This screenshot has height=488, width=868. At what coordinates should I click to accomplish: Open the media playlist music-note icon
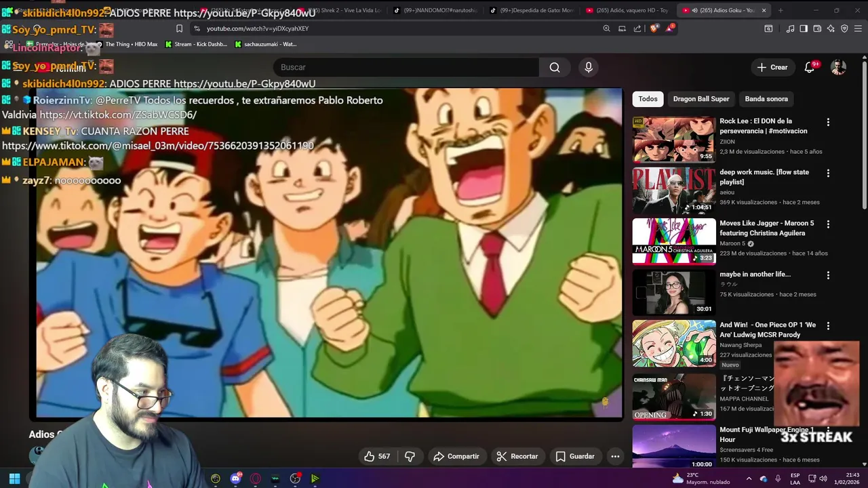pyautogui.click(x=790, y=28)
